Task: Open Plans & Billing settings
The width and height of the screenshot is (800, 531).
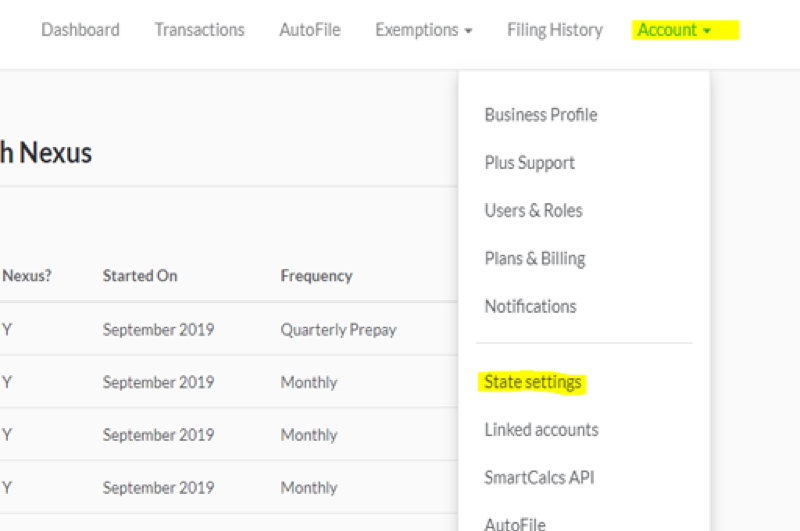Action: point(535,259)
